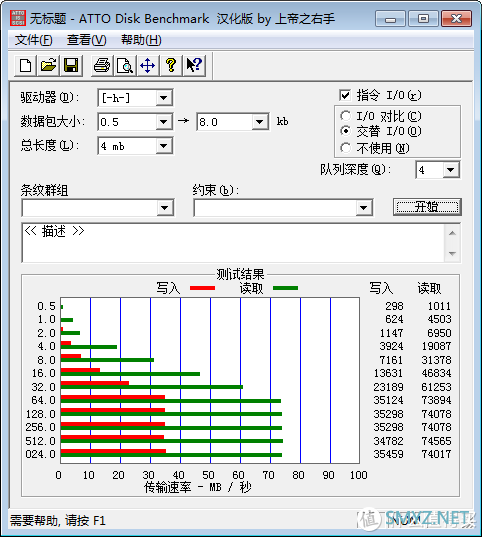Open the 文件(F) menu

pos(34,40)
